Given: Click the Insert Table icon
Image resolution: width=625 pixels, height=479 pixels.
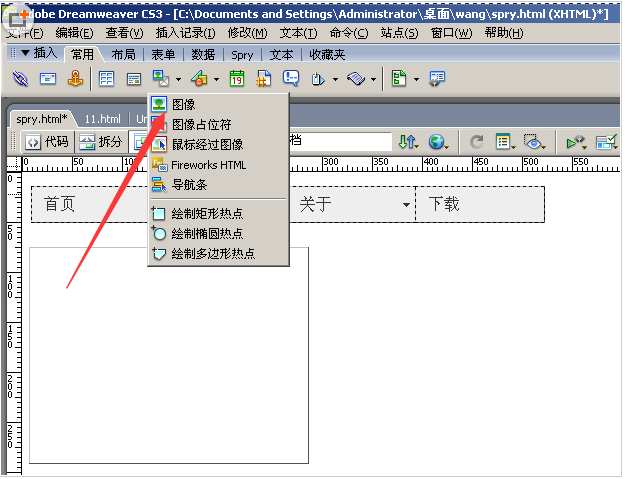Looking at the screenshot, I should (x=106, y=79).
